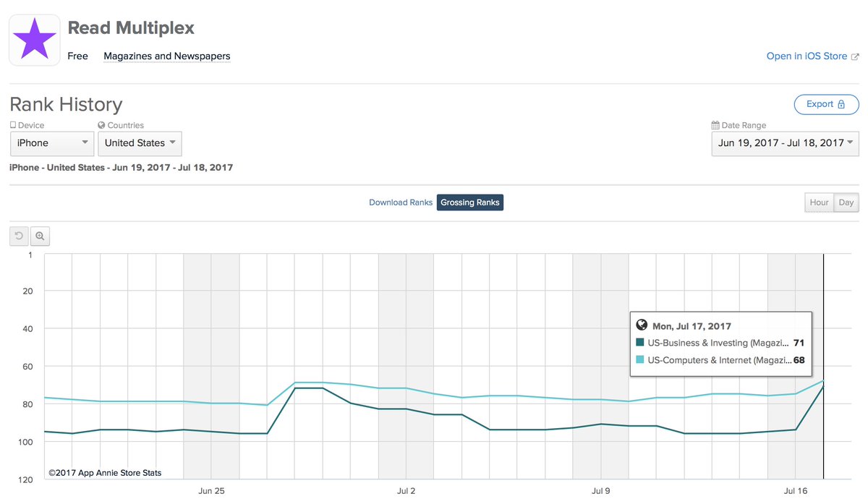Open the United States country dropdown

140,143
